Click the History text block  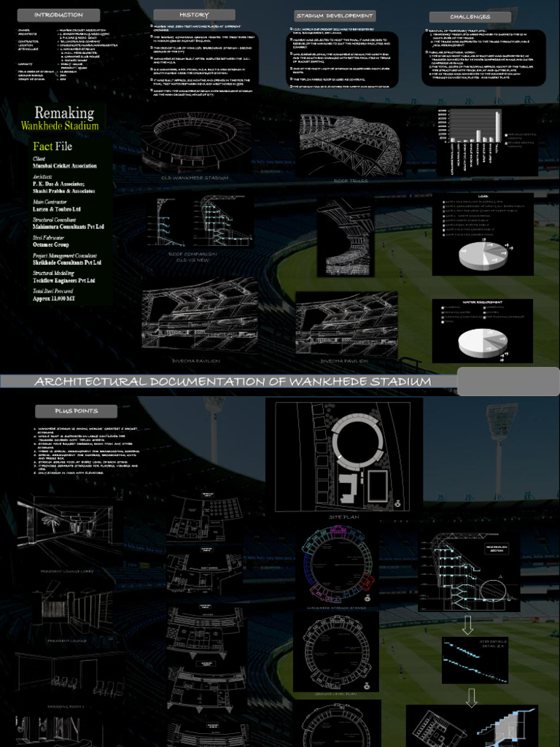pos(203,61)
